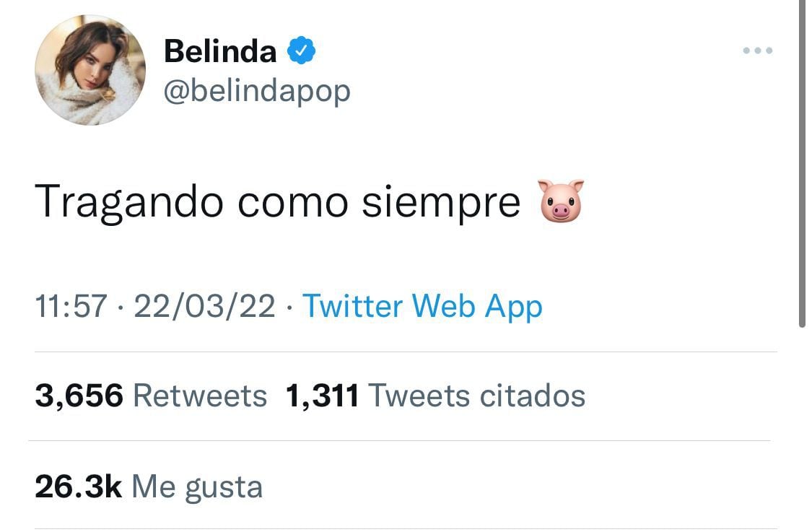Click the 26.3k likes number

(x=78, y=487)
